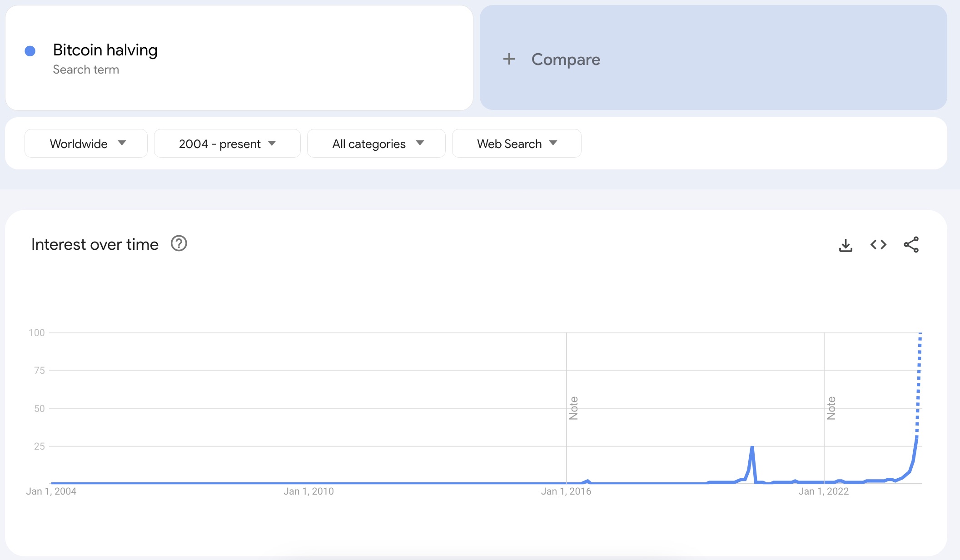
Task: Open embed code for Interest over time chart
Action: coord(878,245)
